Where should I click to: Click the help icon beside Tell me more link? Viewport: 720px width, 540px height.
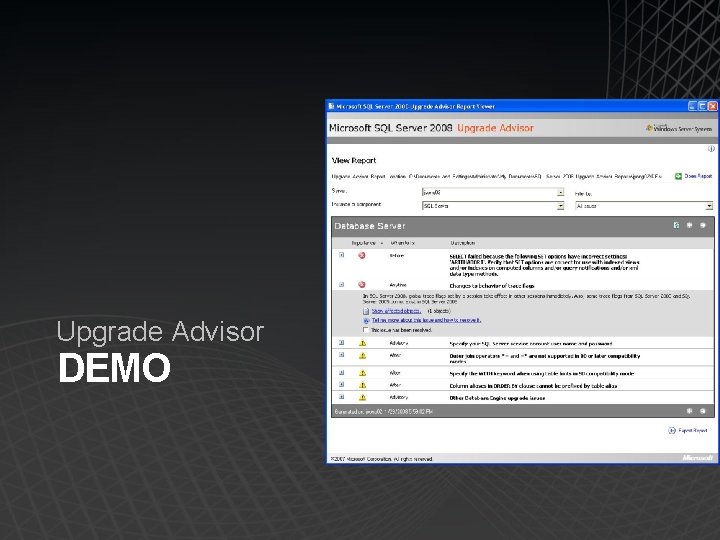point(366,321)
